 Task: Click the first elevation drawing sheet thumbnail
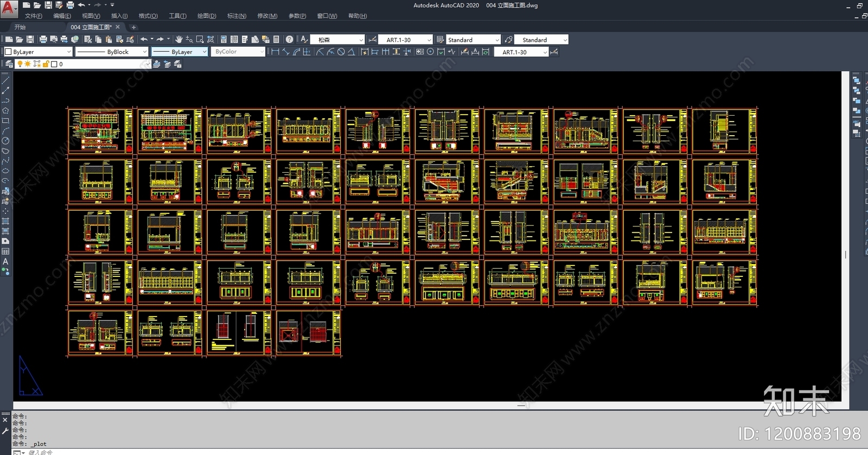[x=100, y=131]
